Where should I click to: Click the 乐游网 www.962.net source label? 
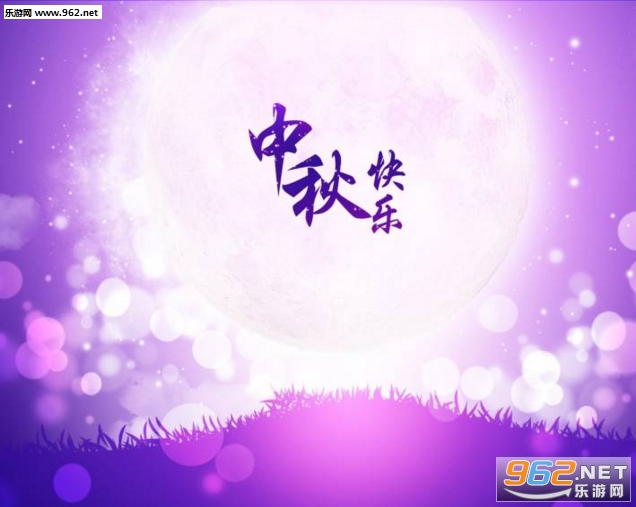click(52, 12)
